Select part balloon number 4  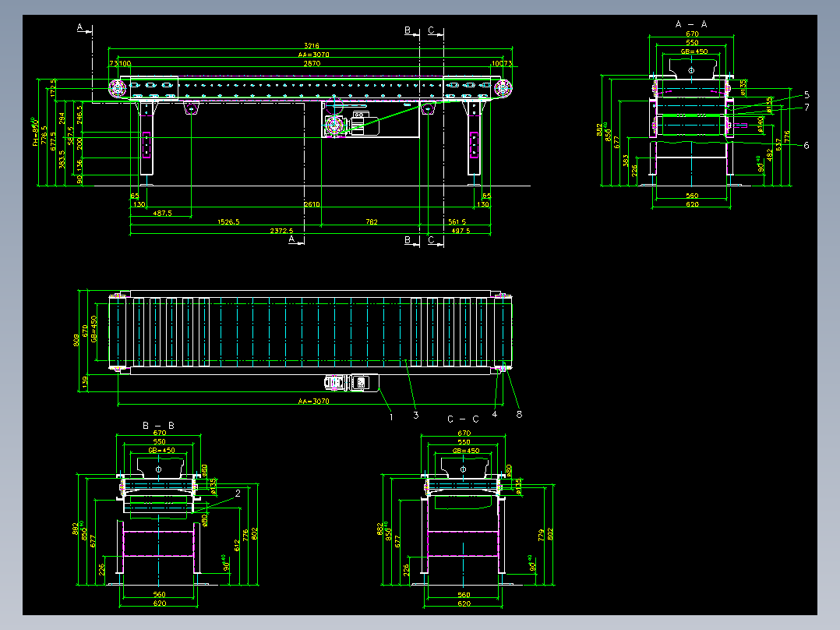pyautogui.click(x=495, y=414)
